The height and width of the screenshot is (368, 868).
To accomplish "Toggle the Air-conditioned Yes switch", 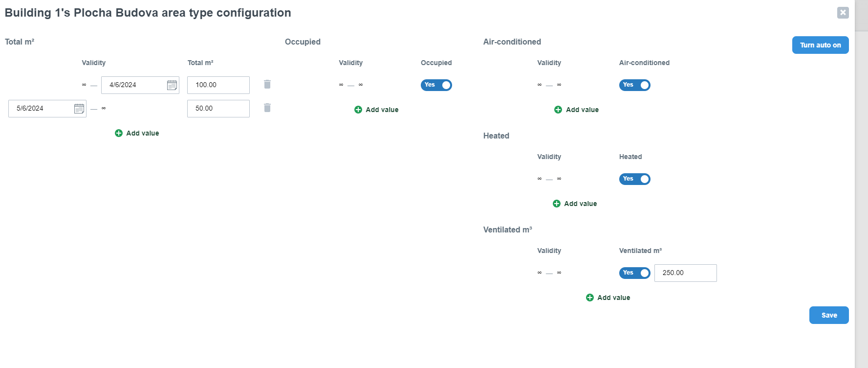I will point(634,85).
